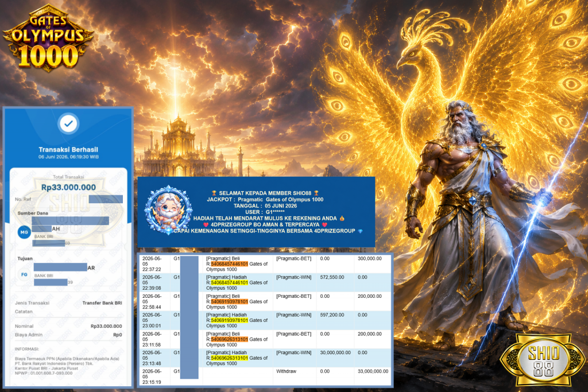Click win amount 572,550.00
Image resolution: width=588 pixels, height=392 pixels.
pos(332,277)
